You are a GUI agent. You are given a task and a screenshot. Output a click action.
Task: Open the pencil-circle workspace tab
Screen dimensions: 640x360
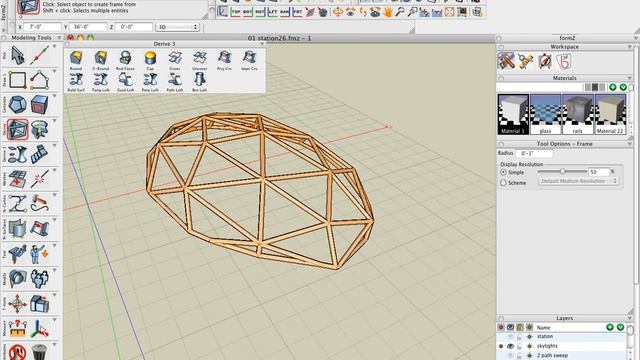pos(545,61)
